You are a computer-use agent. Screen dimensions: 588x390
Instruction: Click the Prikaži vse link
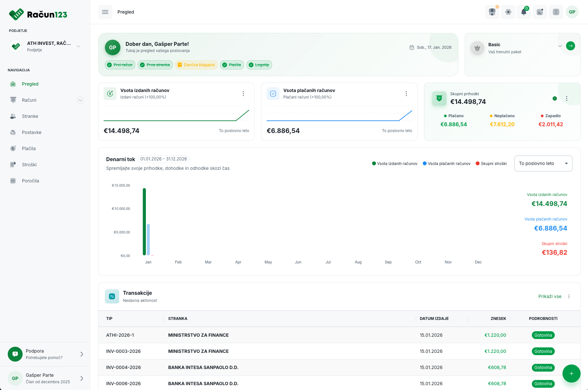tap(550, 296)
